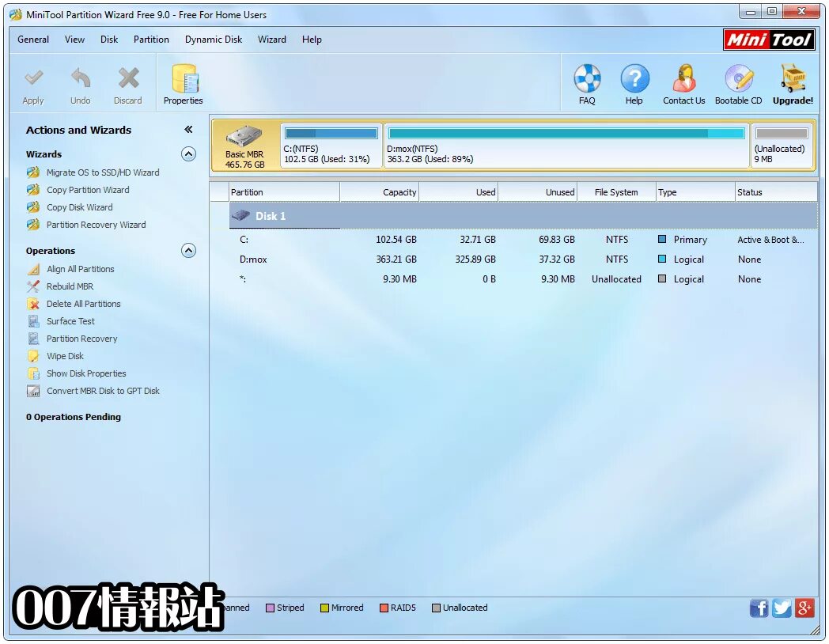This screenshot has height=644, width=829.
Task: Select the Disk 1 header row
Action: (523, 216)
